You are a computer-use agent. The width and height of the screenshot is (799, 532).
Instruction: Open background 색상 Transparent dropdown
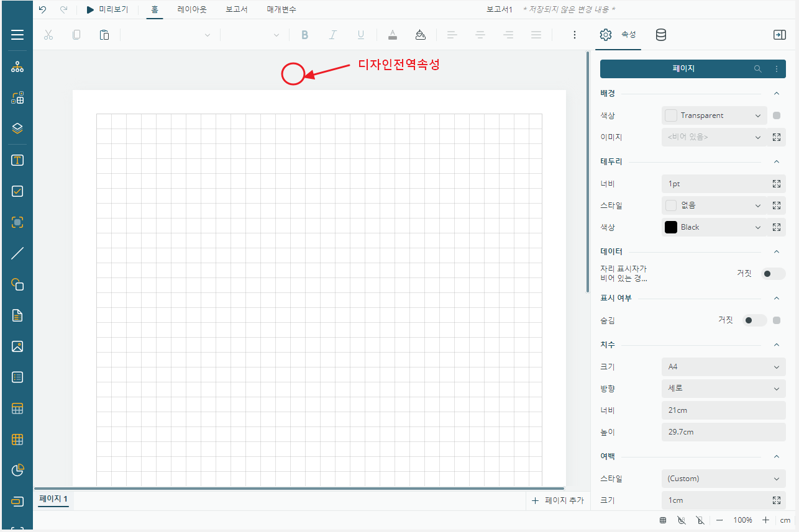[x=715, y=115]
